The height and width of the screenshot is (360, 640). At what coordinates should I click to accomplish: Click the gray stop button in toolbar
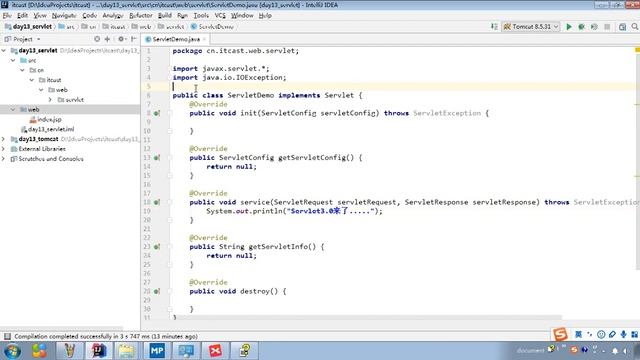click(x=607, y=27)
